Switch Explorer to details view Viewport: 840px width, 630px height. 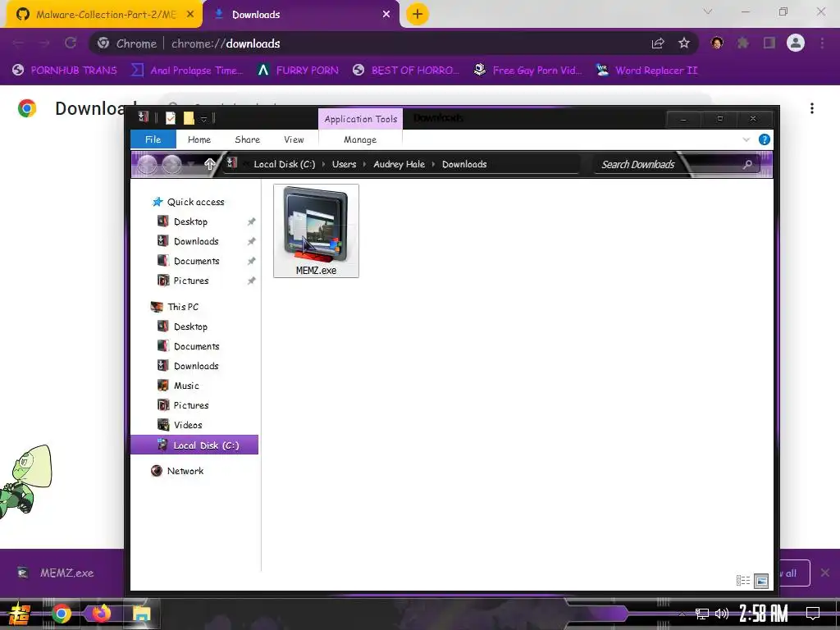(743, 580)
